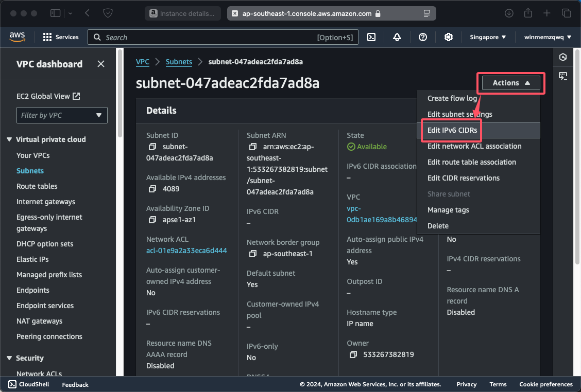Open the console settings gear
Image resolution: width=581 pixels, height=392 pixels.
448,37
